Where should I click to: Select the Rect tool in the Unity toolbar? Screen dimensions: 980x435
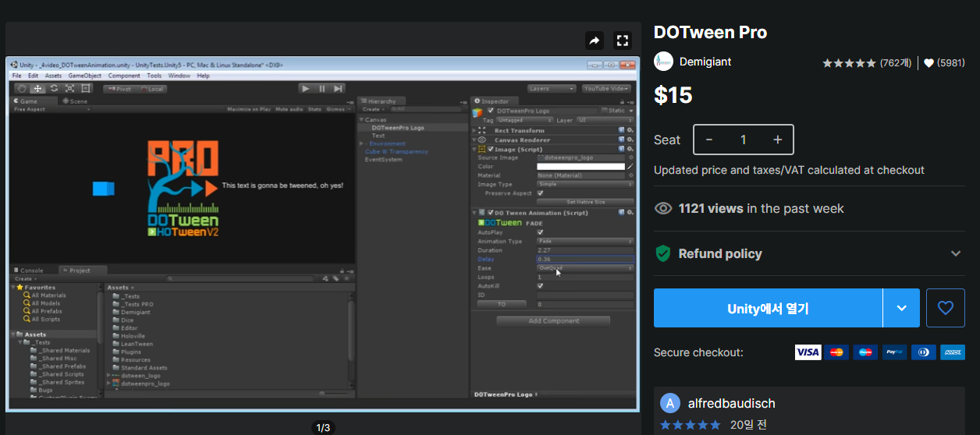85,89
